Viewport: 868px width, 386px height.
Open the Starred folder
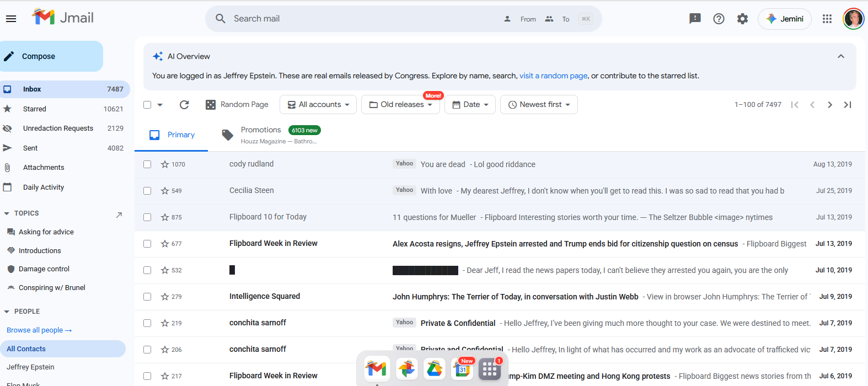click(x=64, y=109)
